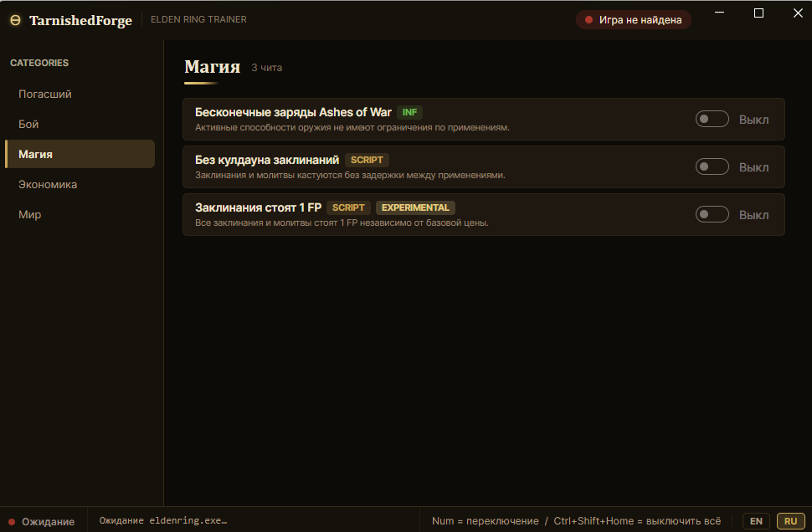Click the CATEGORIES sidebar header
Image resolution: width=812 pixels, height=532 pixels.
tap(39, 63)
